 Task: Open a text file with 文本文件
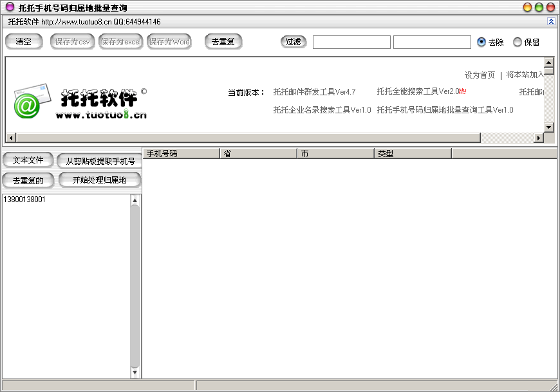tap(28, 160)
